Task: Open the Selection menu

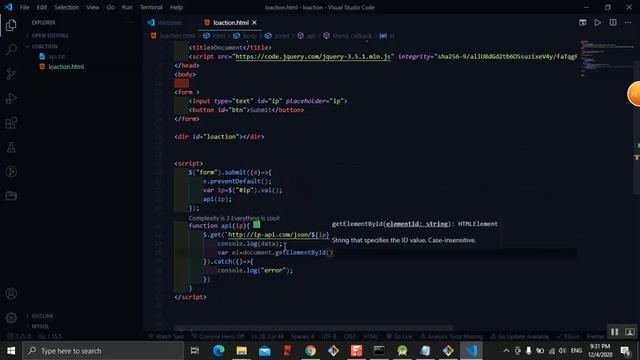Action: point(67,7)
